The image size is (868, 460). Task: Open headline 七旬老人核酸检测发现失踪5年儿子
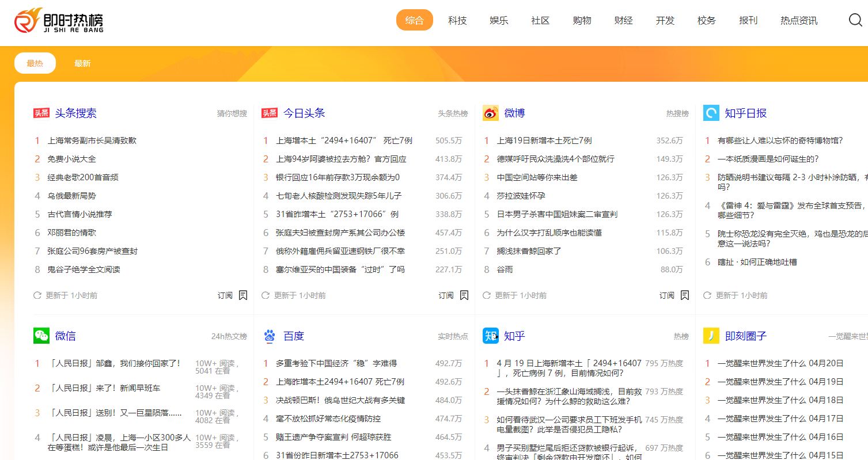point(339,196)
